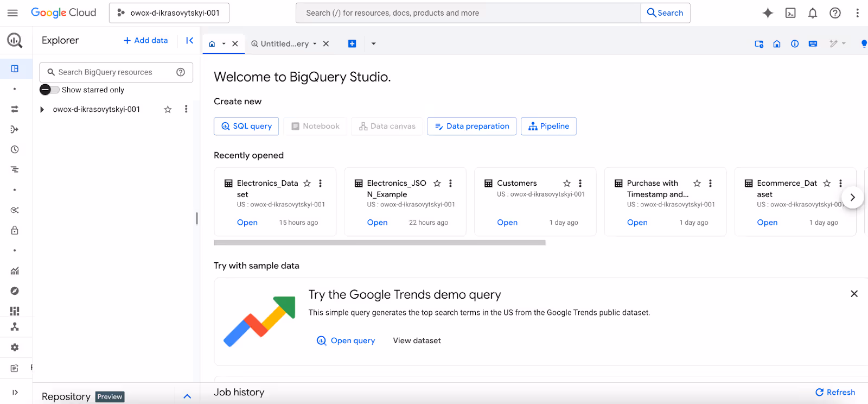Switch to the home tab
This screenshot has height=404, width=868.
point(212,43)
